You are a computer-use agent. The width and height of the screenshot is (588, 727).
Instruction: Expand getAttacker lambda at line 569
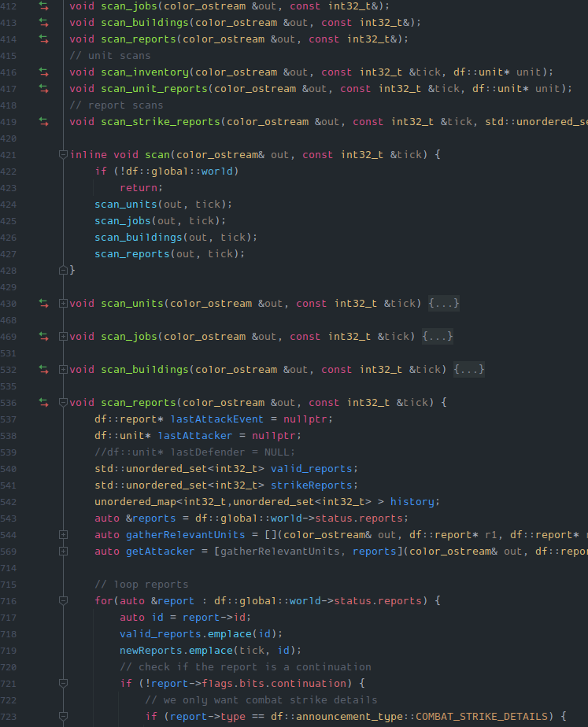point(64,552)
